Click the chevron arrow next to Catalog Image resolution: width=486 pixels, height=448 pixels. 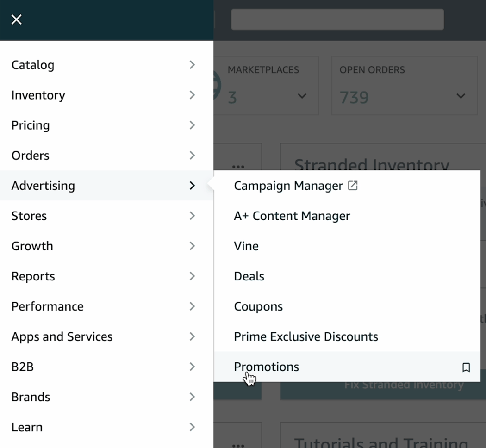click(192, 65)
